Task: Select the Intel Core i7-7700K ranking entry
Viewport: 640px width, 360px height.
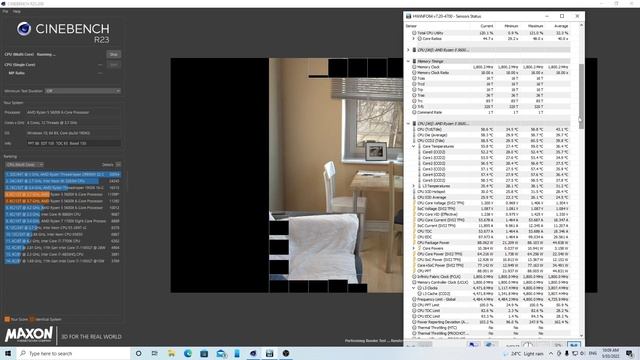Action: point(62,241)
